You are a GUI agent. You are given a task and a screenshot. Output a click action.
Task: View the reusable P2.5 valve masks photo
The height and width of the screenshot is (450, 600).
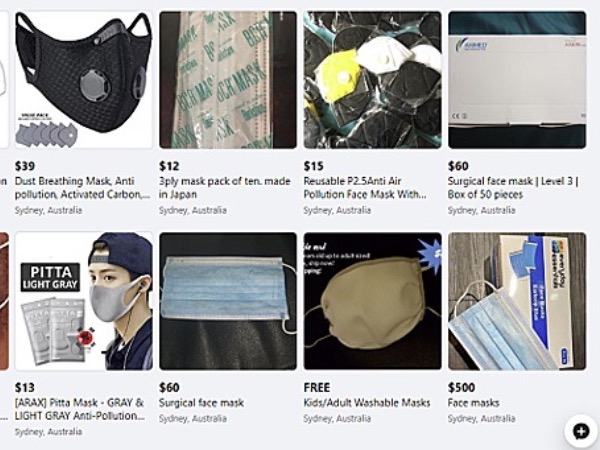pos(373,80)
